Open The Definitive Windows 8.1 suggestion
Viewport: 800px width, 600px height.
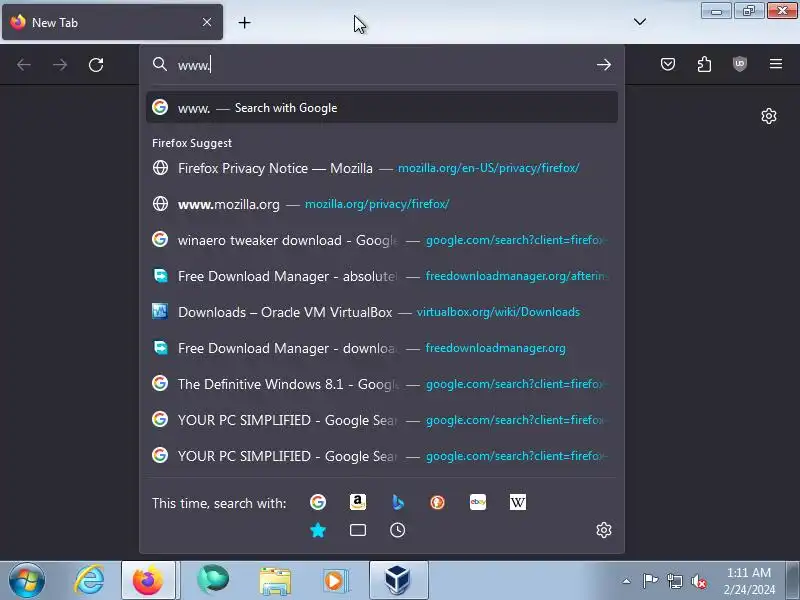click(382, 384)
